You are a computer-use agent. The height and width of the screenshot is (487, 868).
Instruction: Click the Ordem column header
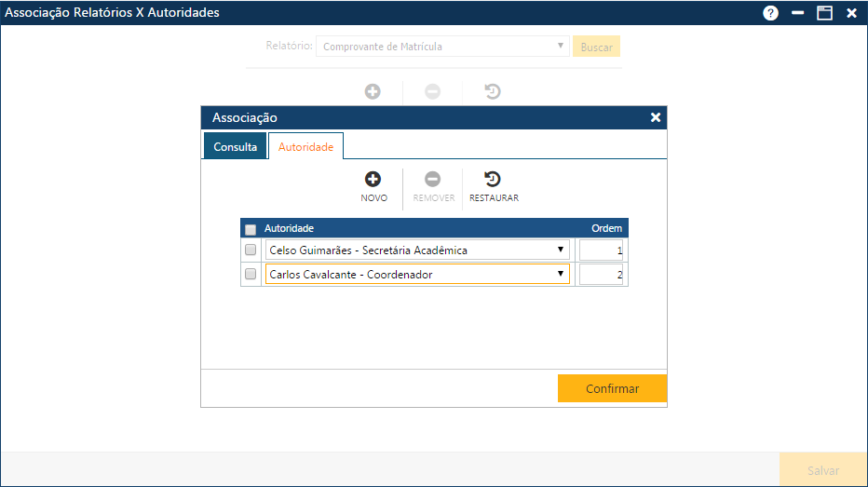pos(606,228)
